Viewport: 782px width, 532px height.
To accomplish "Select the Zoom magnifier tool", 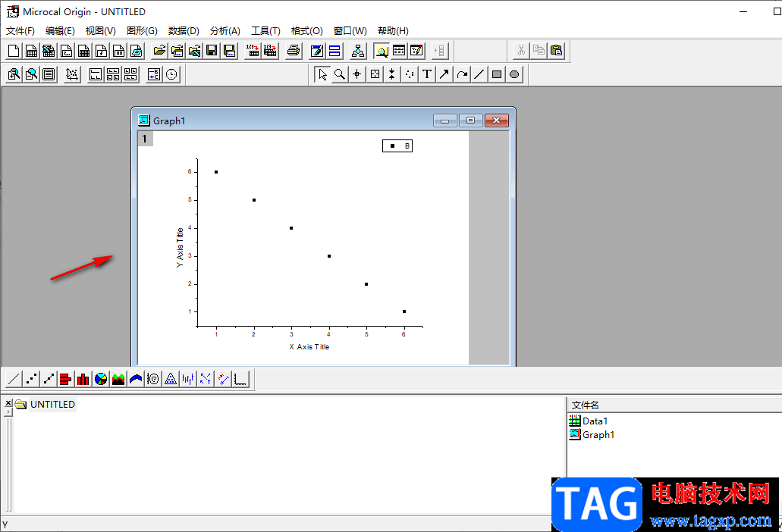I will tap(340, 75).
